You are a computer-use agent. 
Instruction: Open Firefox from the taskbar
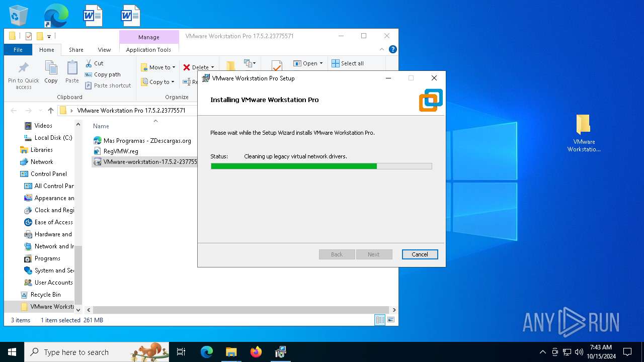256,352
